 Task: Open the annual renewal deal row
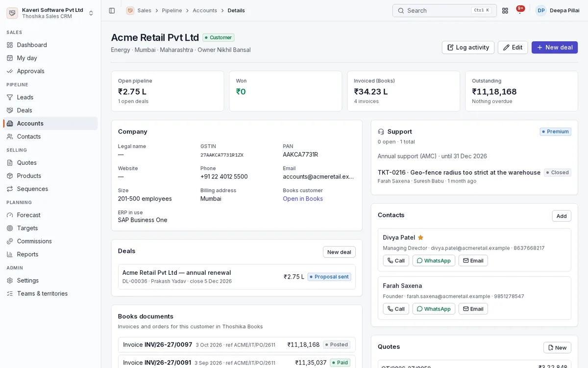tap(237, 277)
